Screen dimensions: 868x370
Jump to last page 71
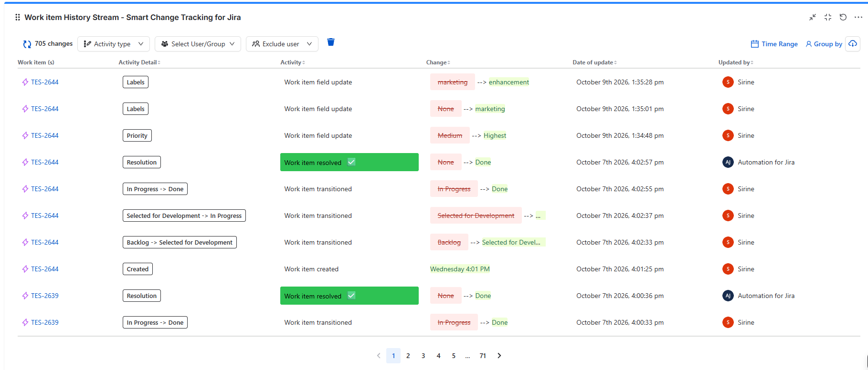tap(483, 356)
